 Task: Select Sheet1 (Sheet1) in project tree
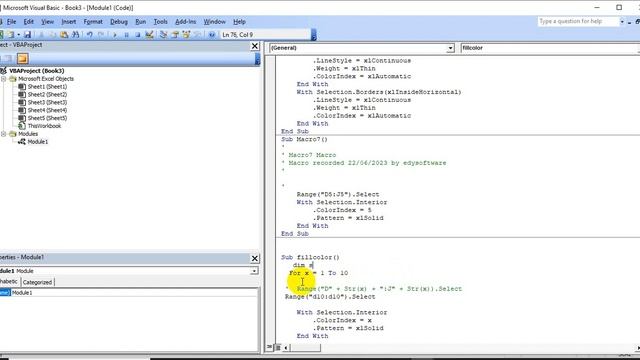tap(47, 87)
